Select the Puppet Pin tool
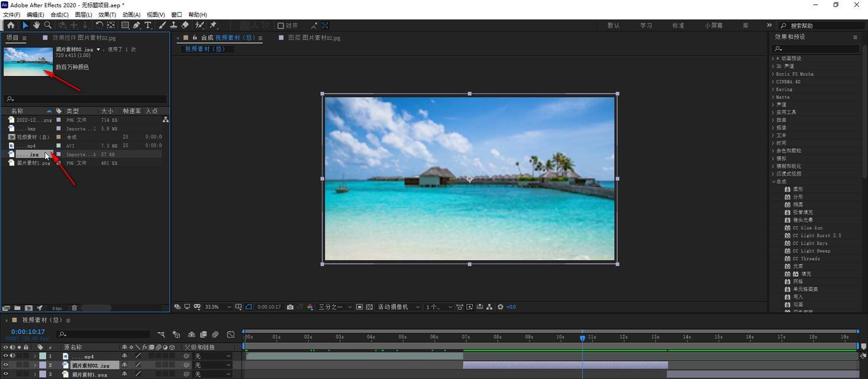 pos(213,25)
